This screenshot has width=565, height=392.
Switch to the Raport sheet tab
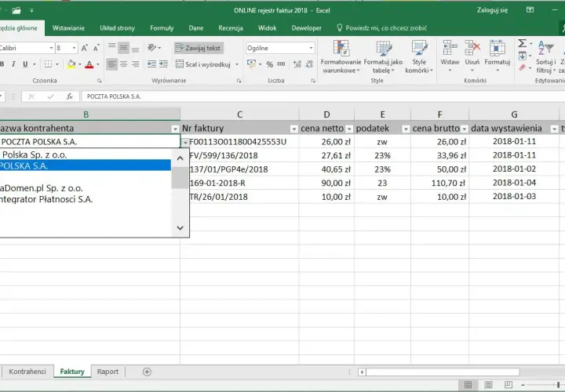click(108, 372)
